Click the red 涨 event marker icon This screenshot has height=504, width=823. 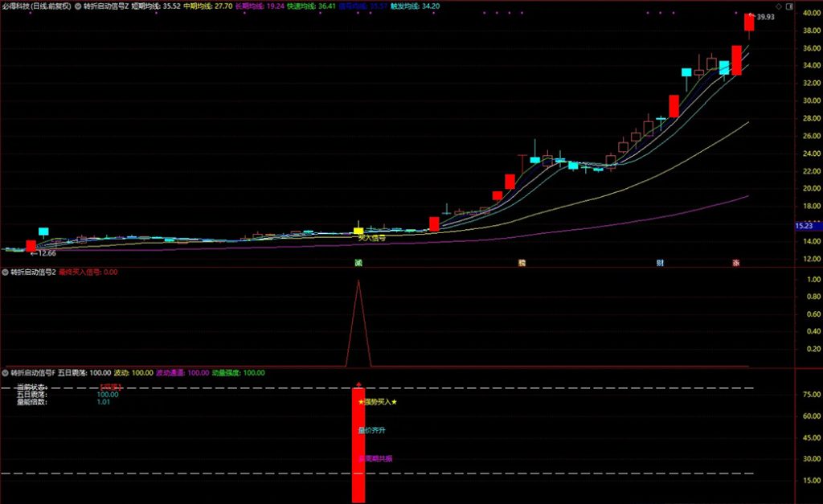point(735,263)
